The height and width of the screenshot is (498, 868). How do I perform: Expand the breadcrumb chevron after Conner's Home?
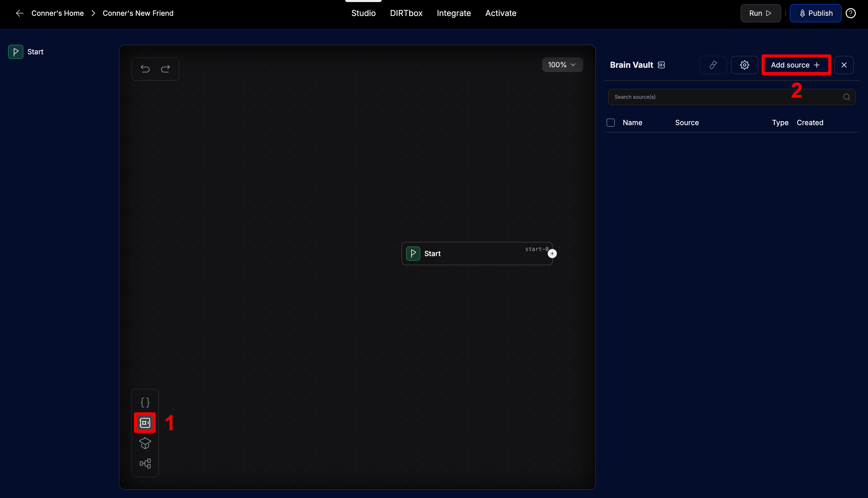(93, 13)
